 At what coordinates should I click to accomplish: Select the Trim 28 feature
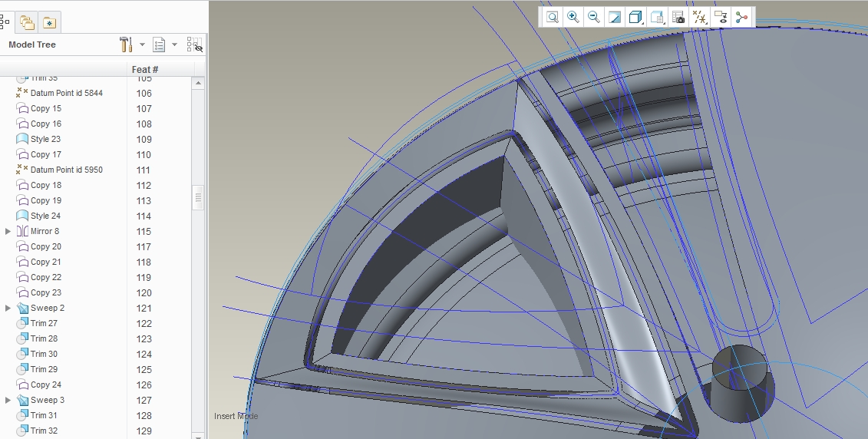[44, 338]
